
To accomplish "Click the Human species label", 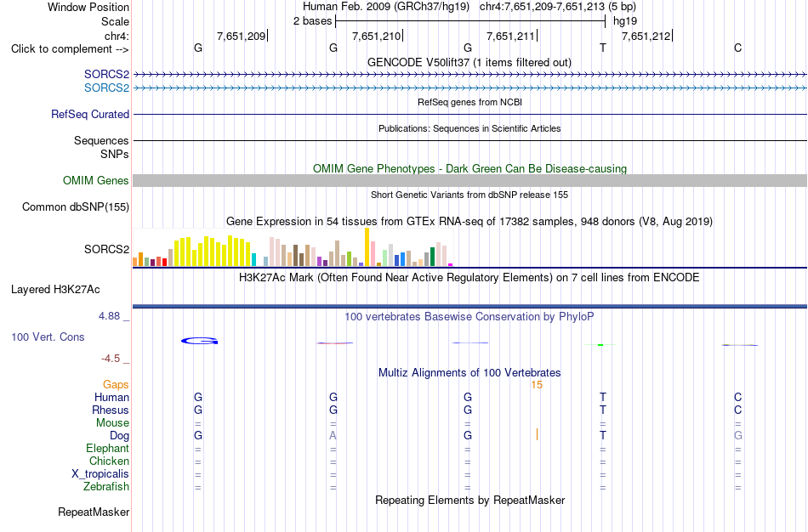I will pos(111,398).
